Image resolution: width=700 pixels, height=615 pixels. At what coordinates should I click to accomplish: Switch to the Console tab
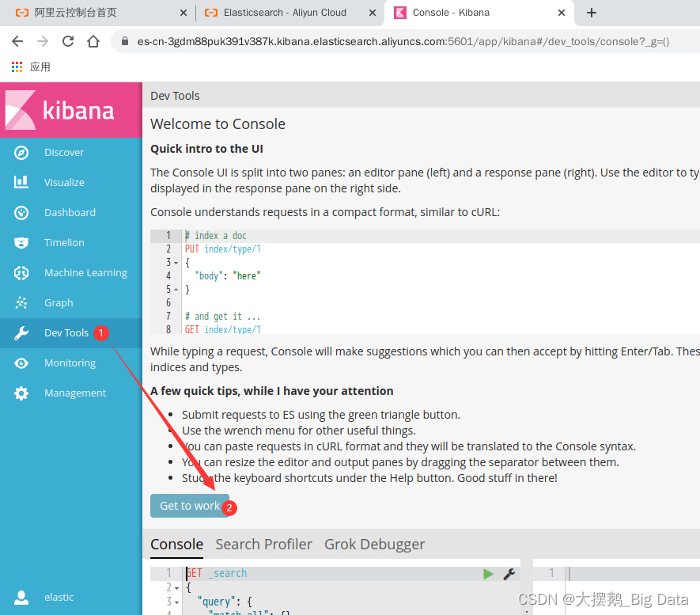[177, 545]
